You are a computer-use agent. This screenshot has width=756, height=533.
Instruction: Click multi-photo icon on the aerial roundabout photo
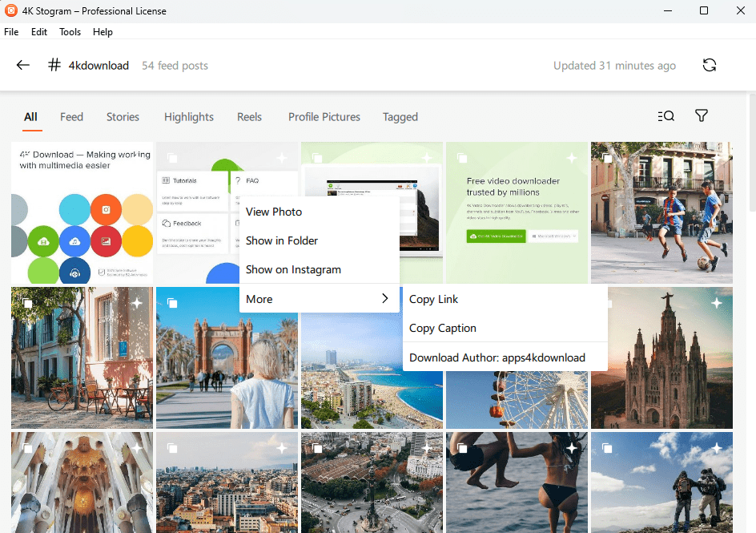317,449
